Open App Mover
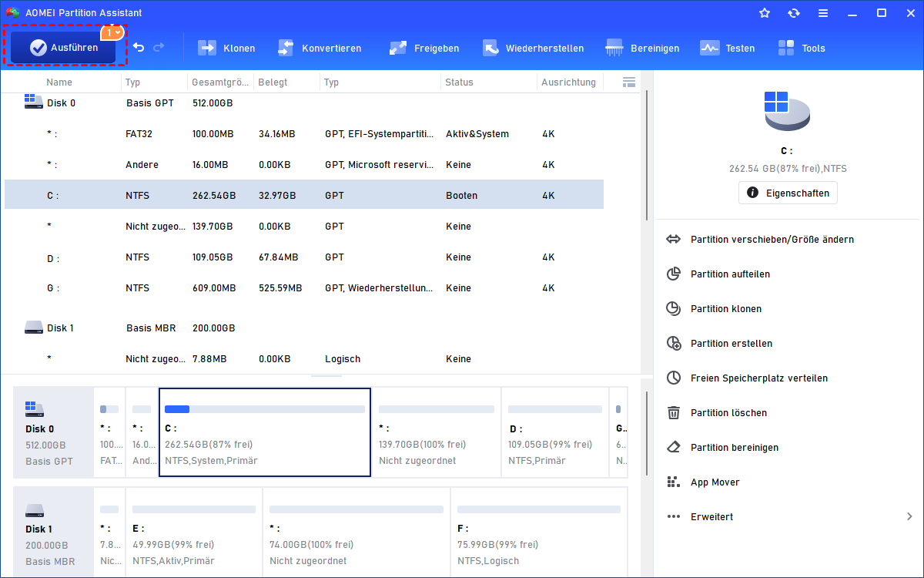924x578 pixels. click(x=715, y=482)
